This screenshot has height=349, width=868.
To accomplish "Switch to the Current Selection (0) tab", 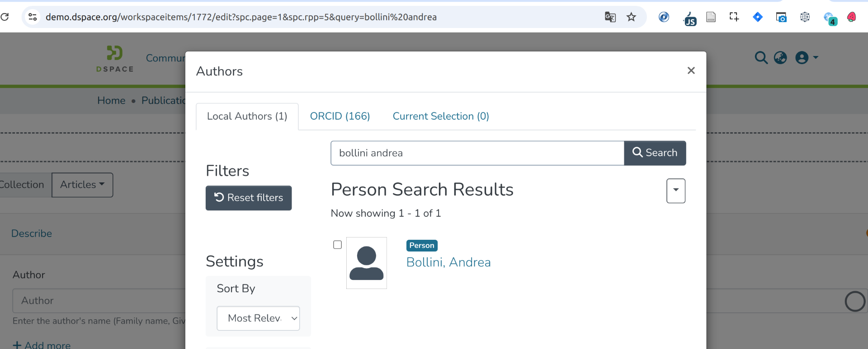I will click(x=440, y=116).
